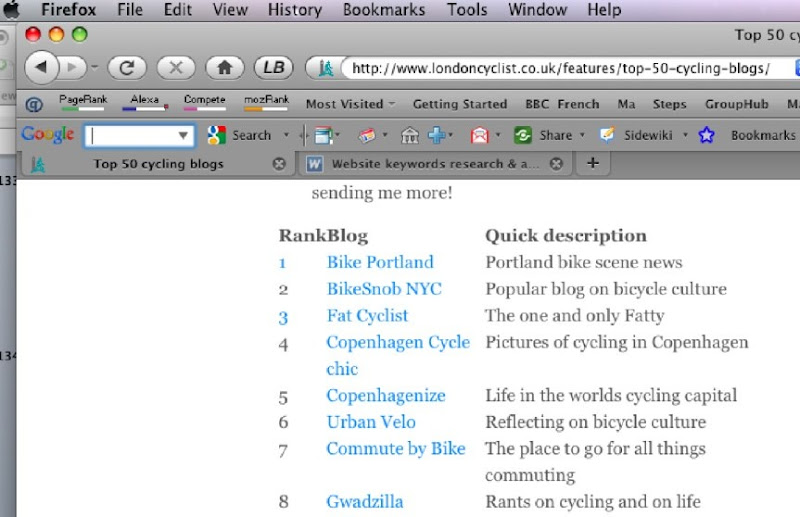The width and height of the screenshot is (800, 517).
Task: Open the BikeSnob NYC link
Action: (x=384, y=289)
